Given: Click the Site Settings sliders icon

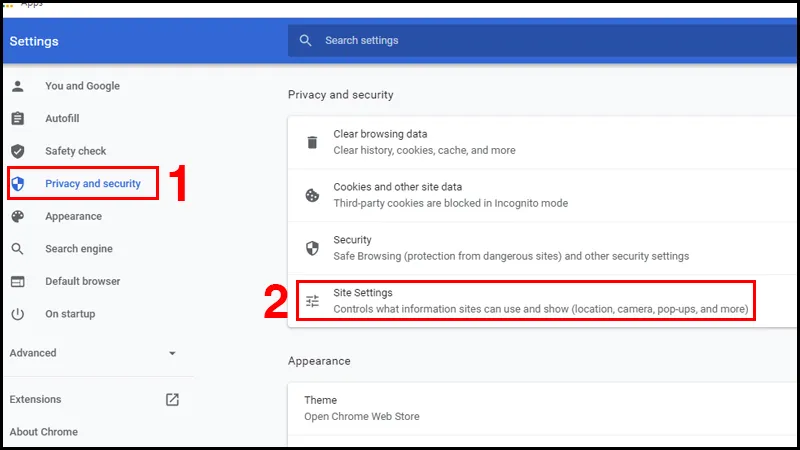Looking at the screenshot, I should point(313,301).
